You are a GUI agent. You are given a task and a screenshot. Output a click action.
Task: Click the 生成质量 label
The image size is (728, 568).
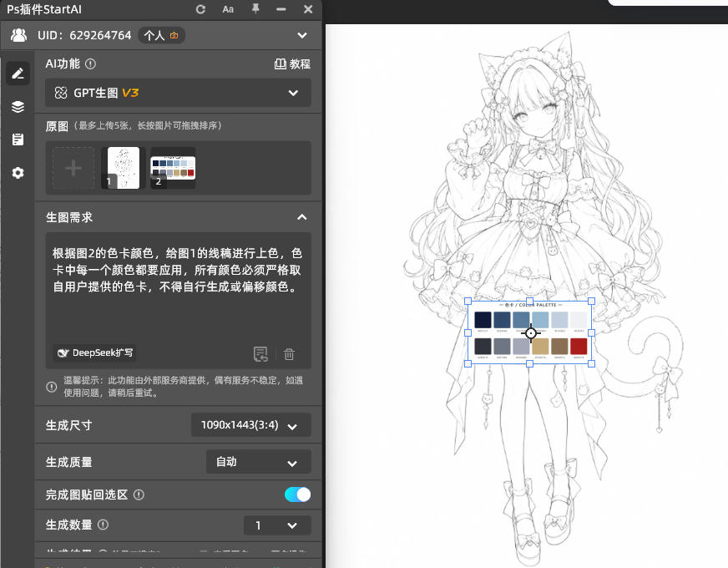click(68, 462)
